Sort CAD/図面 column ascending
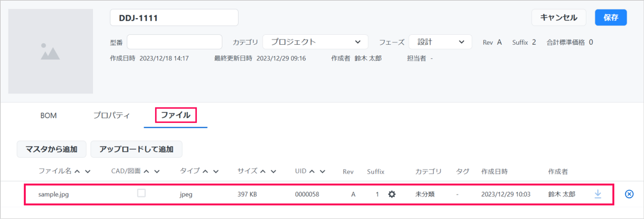This screenshot has height=219, width=644. 147,171
